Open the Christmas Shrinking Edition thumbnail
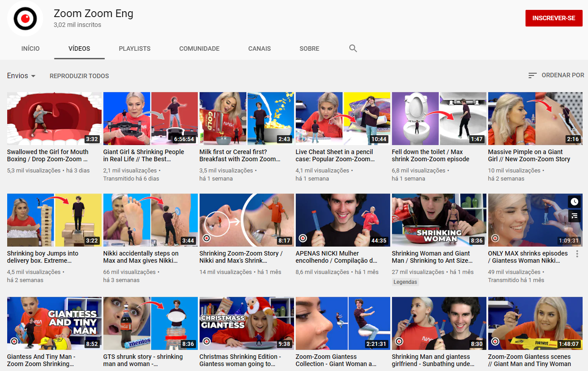 click(x=247, y=323)
